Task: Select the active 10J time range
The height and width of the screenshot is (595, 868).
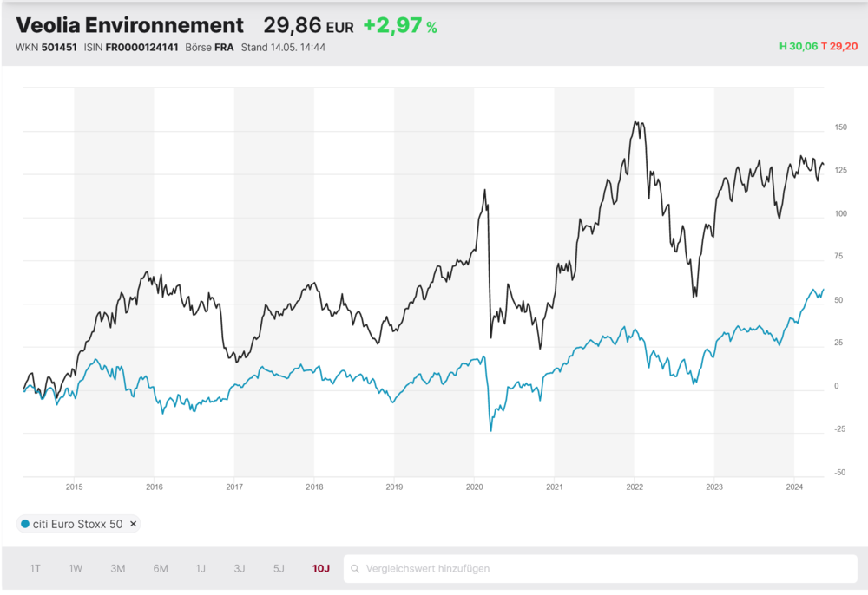Action: tap(320, 568)
